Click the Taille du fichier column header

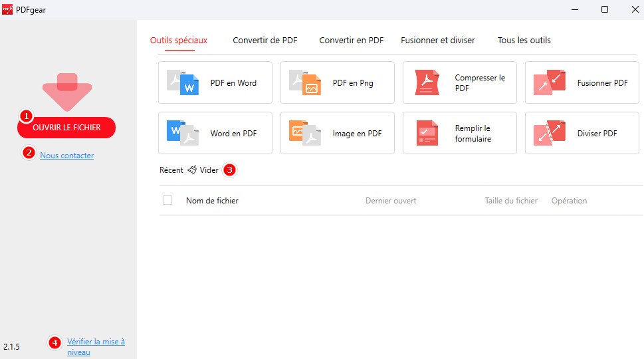[511, 201]
